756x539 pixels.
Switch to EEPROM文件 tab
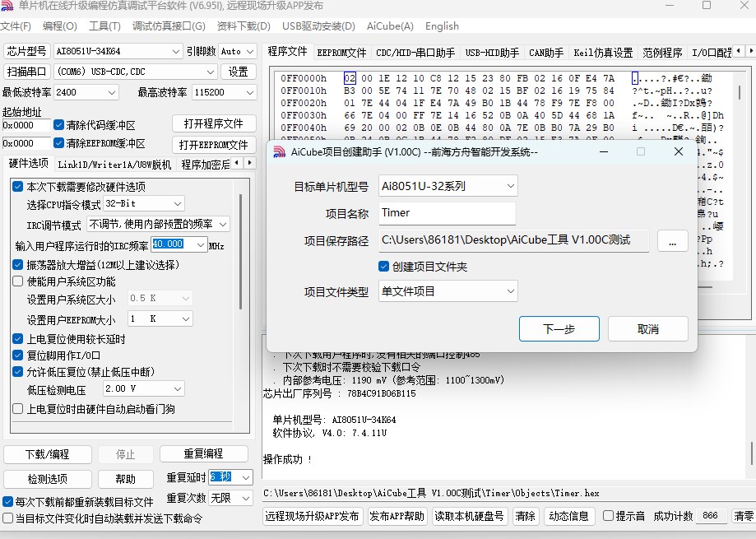coord(341,53)
